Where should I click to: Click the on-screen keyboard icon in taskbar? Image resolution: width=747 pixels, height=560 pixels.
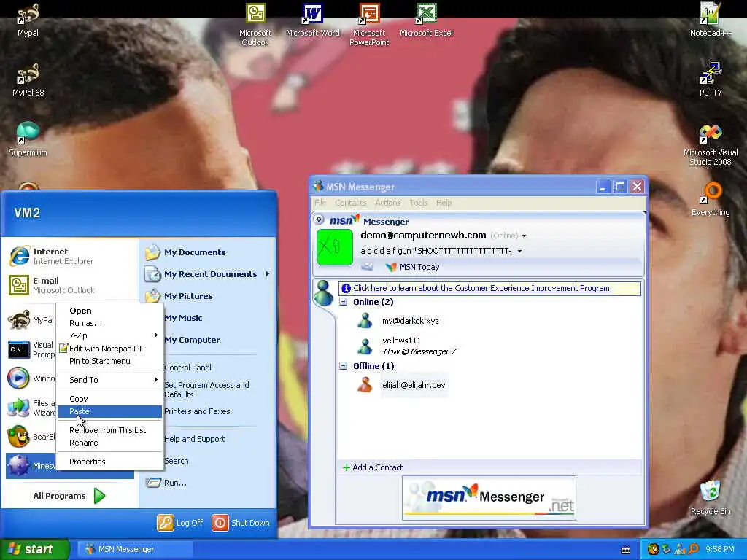click(x=626, y=550)
